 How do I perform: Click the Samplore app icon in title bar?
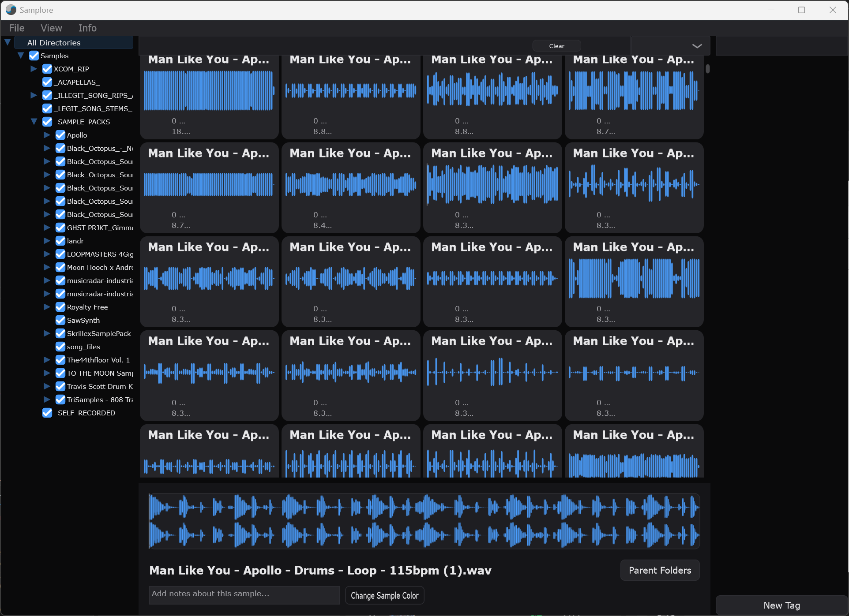[x=11, y=10]
